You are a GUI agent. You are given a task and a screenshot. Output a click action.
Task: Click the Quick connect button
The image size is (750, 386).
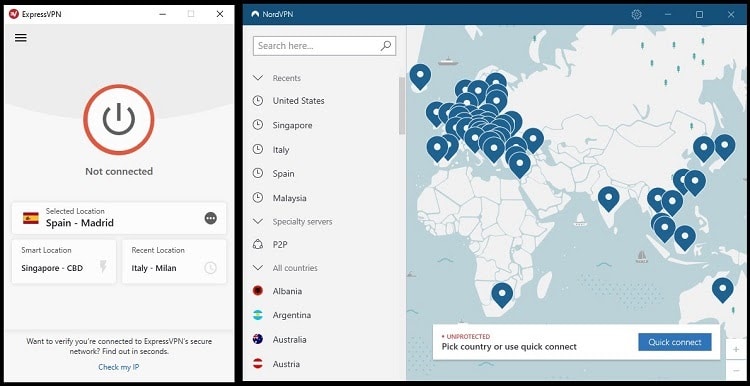pyautogui.click(x=675, y=342)
